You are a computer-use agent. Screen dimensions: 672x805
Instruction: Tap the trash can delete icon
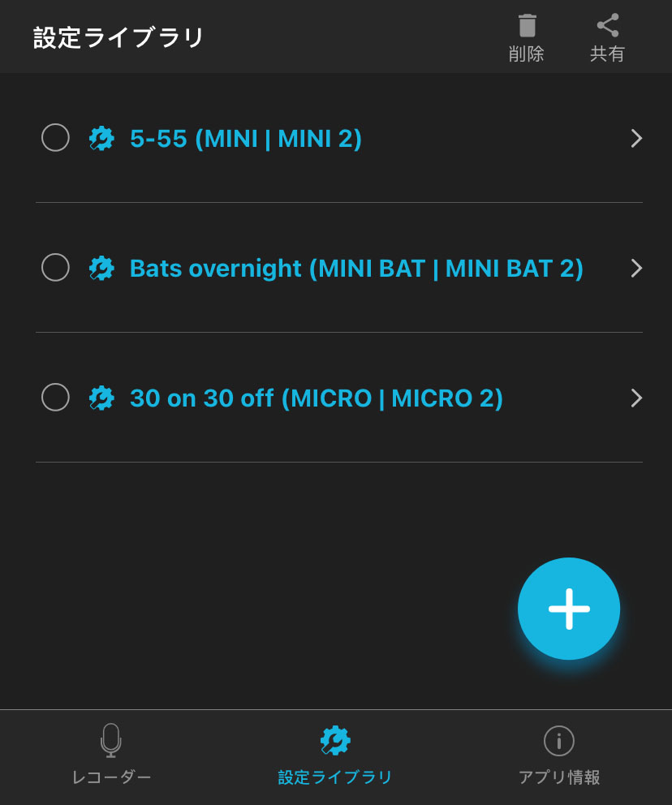(x=527, y=26)
